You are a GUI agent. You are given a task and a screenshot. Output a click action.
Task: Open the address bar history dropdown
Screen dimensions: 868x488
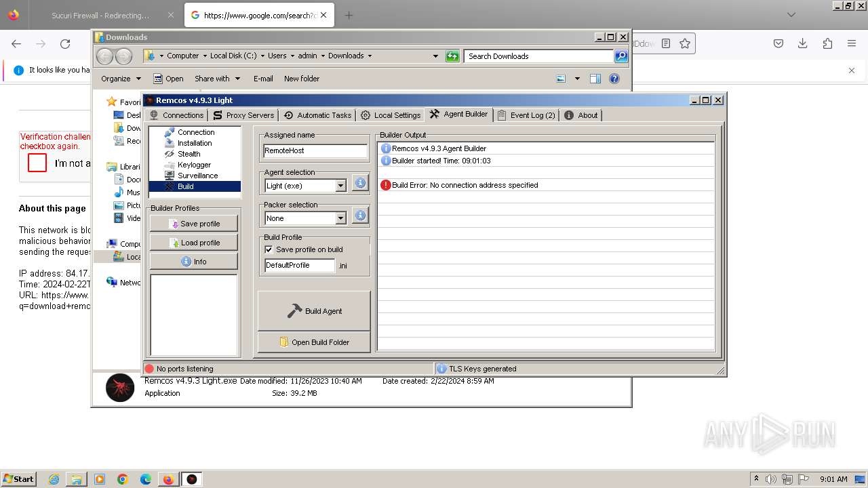[435, 56]
